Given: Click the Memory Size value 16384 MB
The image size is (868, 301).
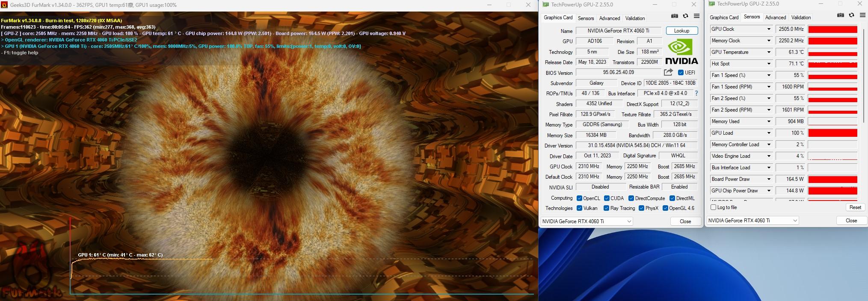Looking at the screenshot, I should tap(596, 135).
